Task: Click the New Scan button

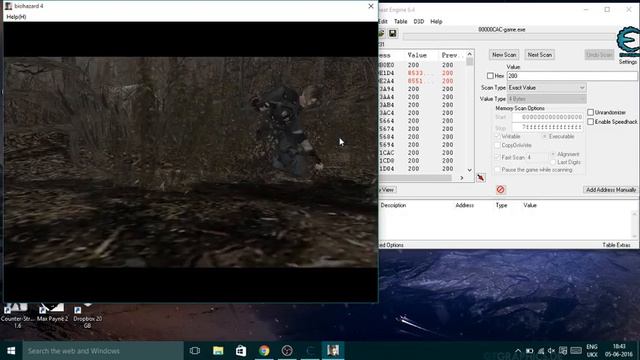Action: 504,55
